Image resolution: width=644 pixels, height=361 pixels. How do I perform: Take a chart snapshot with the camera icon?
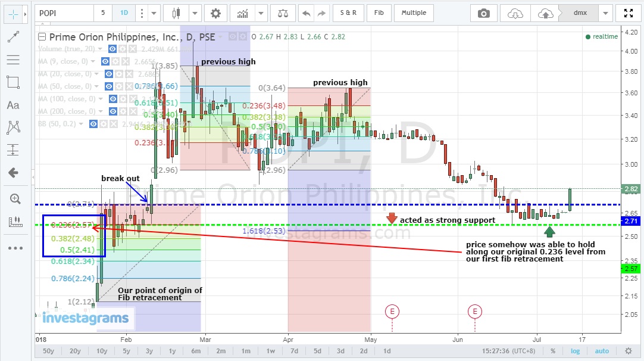point(483,13)
